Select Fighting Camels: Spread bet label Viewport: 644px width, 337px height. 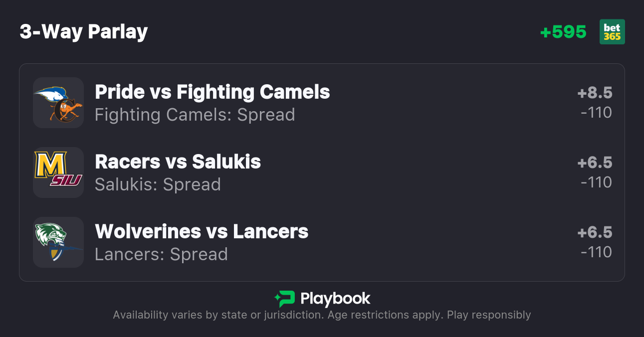point(195,115)
